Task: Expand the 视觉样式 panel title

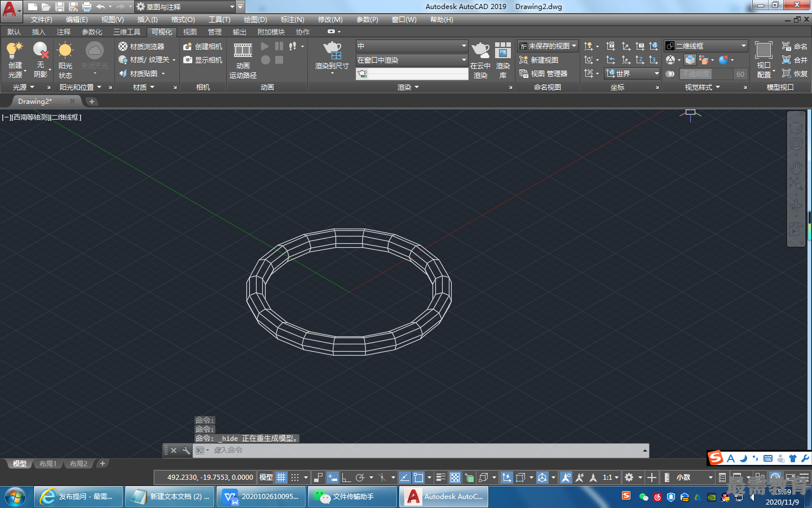Action: coord(703,87)
